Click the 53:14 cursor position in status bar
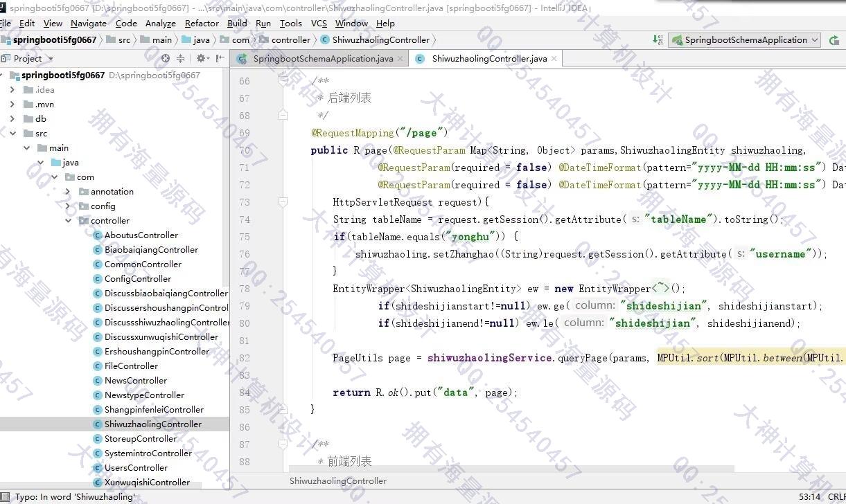Image resolution: width=846 pixels, height=504 pixels. coord(810,497)
